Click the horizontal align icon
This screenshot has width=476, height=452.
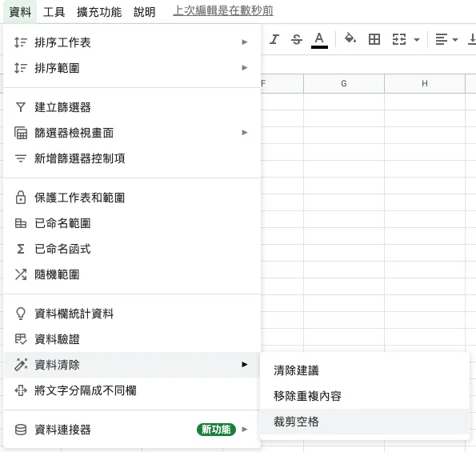442,39
